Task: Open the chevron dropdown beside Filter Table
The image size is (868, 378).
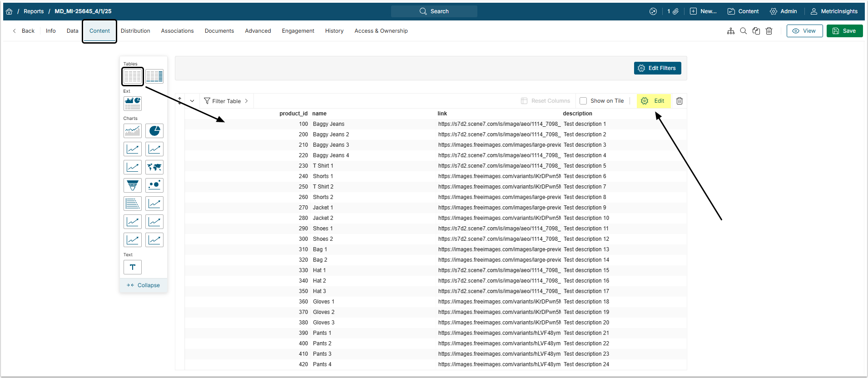Action: 192,101
